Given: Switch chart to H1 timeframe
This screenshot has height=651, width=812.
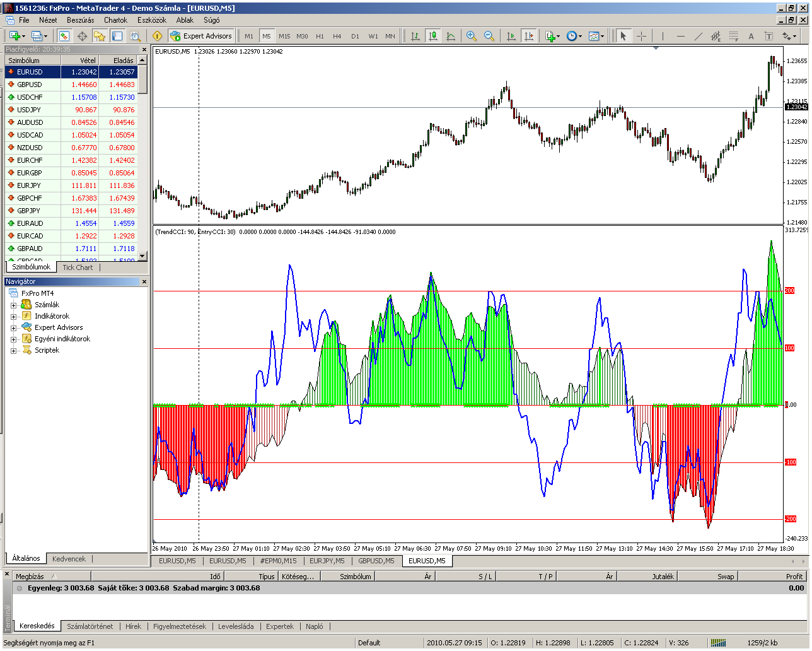Looking at the screenshot, I should tap(320, 36).
